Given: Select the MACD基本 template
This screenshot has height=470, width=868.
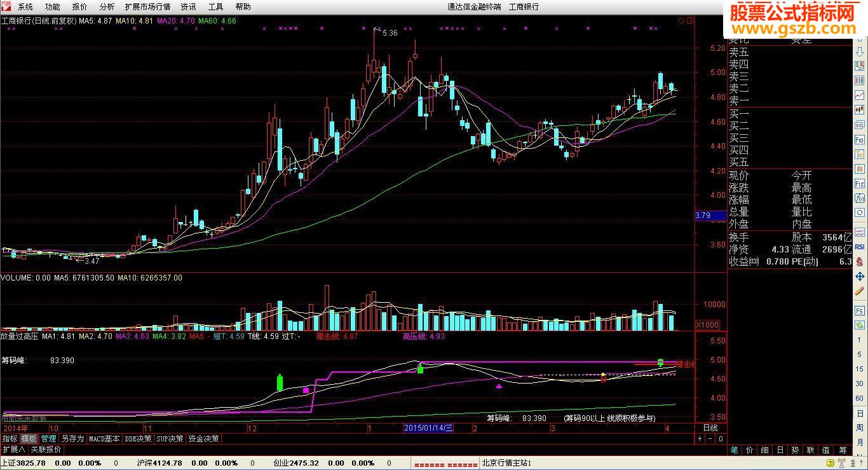Looking at the screenshot, I should [104, 439].
